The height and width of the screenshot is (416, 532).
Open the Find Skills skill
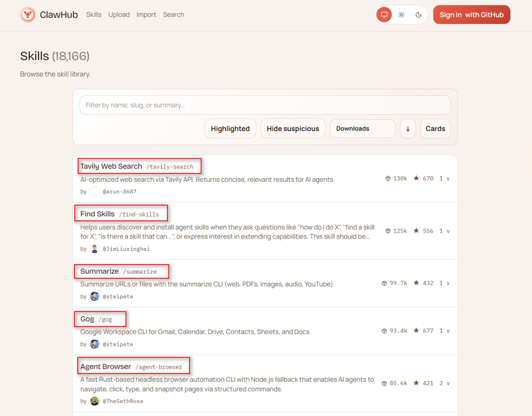pyautogui.click(x=98, y=214)
